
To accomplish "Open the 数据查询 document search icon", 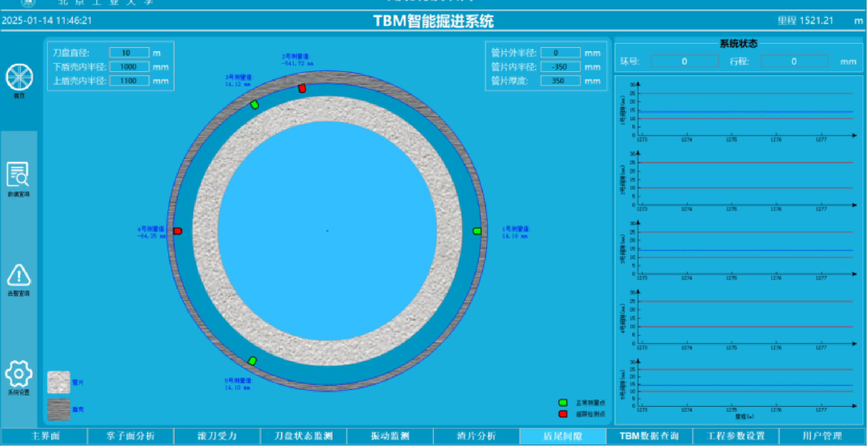I will click(x=18, y=175).
